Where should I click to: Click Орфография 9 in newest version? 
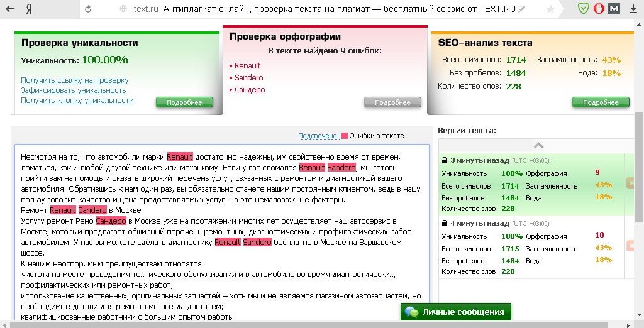[x=597, y=172]
